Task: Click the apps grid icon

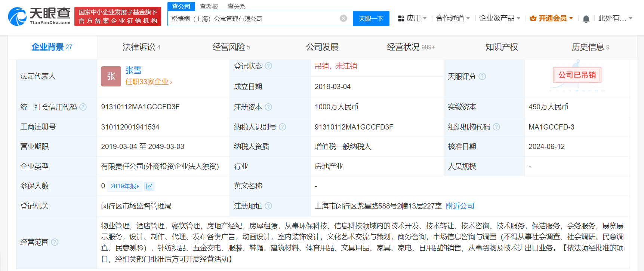Action: tap(401, 18)
